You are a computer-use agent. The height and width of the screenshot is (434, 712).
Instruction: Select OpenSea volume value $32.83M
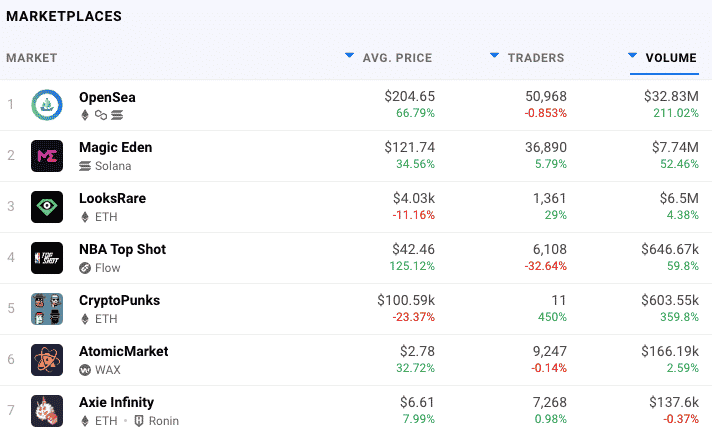(671, 96)
